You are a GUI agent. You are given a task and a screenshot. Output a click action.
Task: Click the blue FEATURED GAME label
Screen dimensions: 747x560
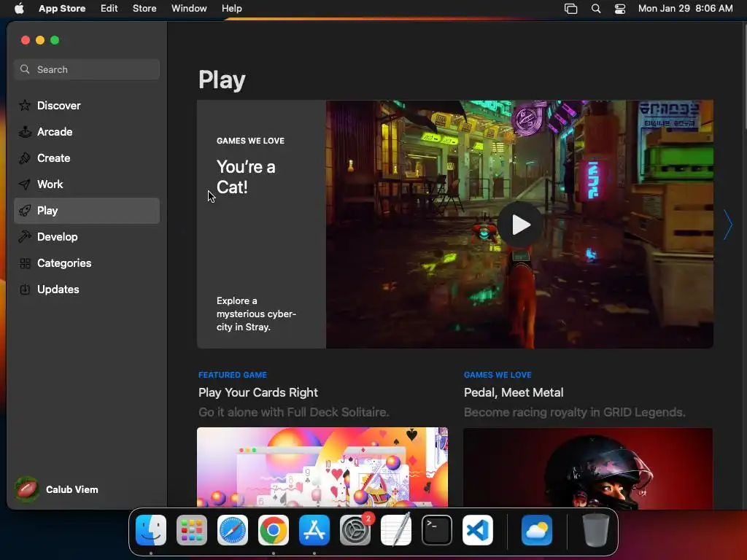click(x=233, y=375)
